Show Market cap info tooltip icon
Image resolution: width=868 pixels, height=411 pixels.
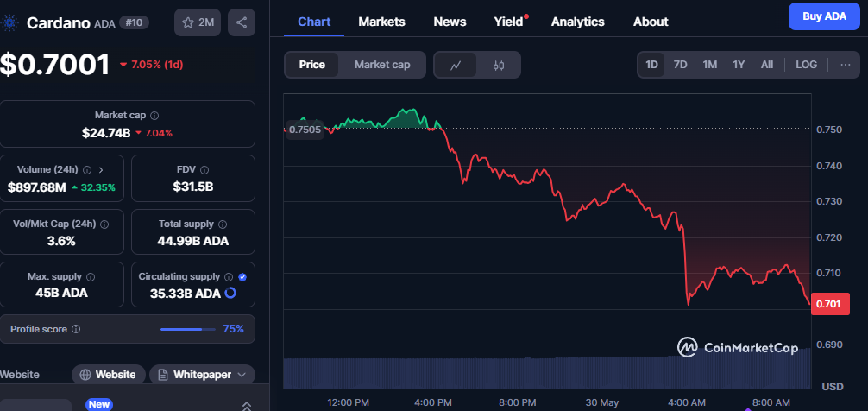[x=154, y=115]
